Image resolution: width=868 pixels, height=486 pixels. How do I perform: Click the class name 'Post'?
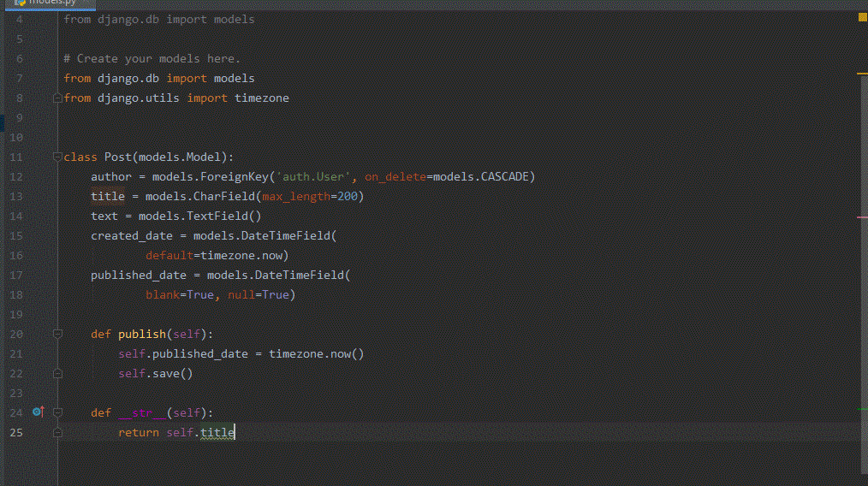[x=118, y=157]
